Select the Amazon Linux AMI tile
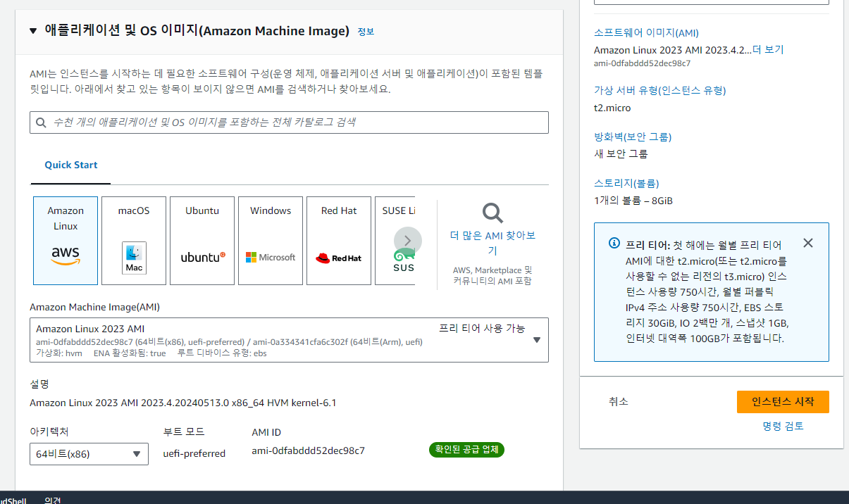 (66, 241)
